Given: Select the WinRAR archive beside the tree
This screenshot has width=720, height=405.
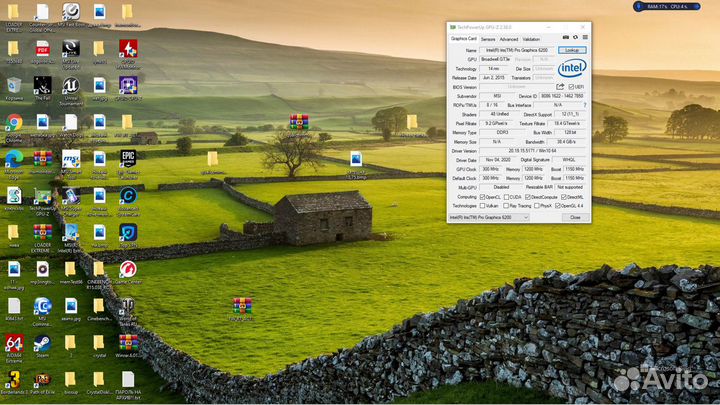Looking at the screenshot, I should [299, 122].
